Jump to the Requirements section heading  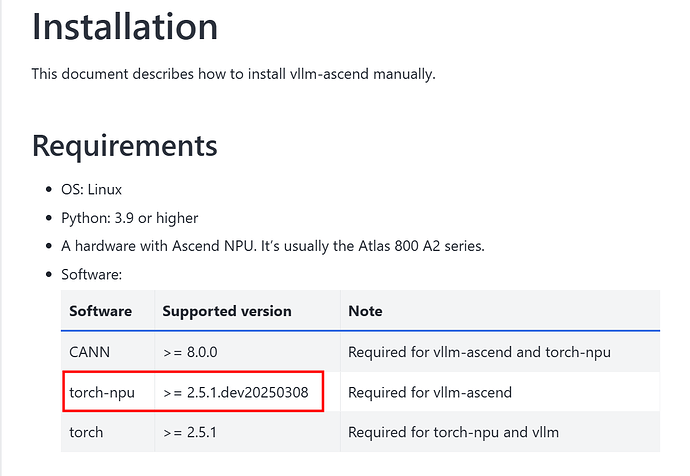(x=125, y=146)
